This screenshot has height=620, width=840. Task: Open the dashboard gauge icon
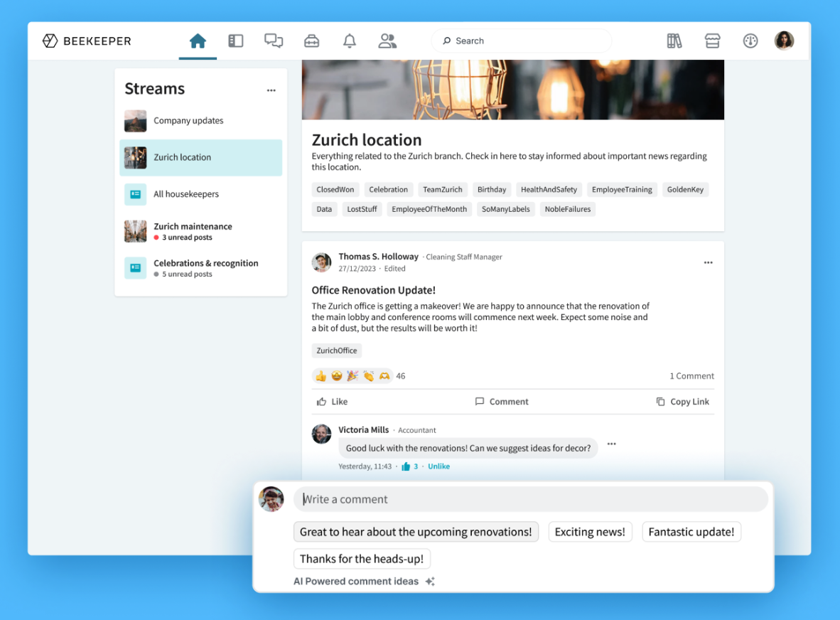pyautogui.click(x=750, y=41)
